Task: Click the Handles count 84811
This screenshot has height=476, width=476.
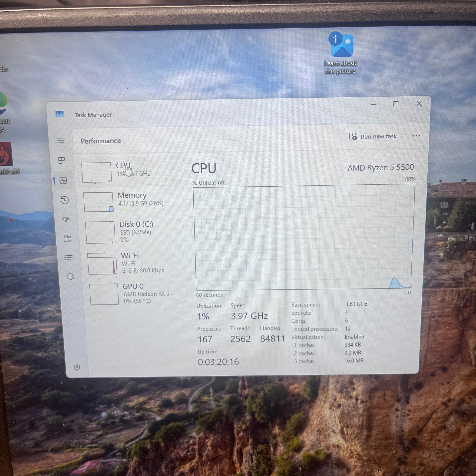Action: (272, 338)
